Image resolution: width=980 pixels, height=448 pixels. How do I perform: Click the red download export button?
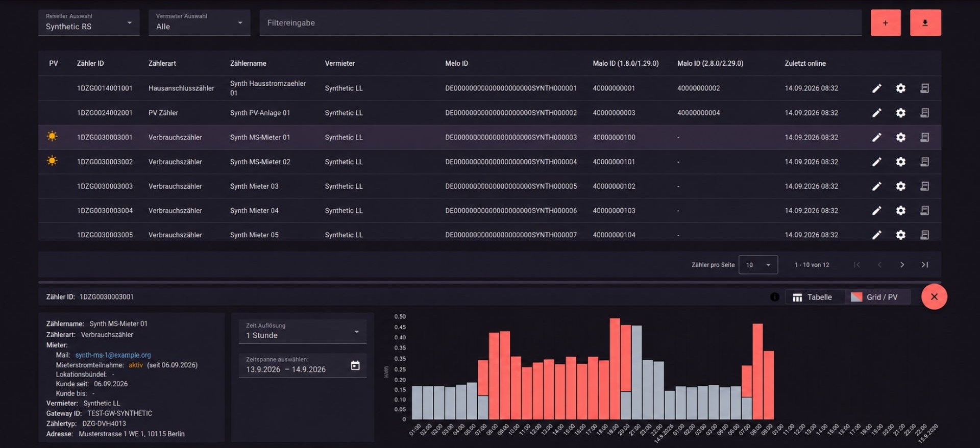coord(925,23)
